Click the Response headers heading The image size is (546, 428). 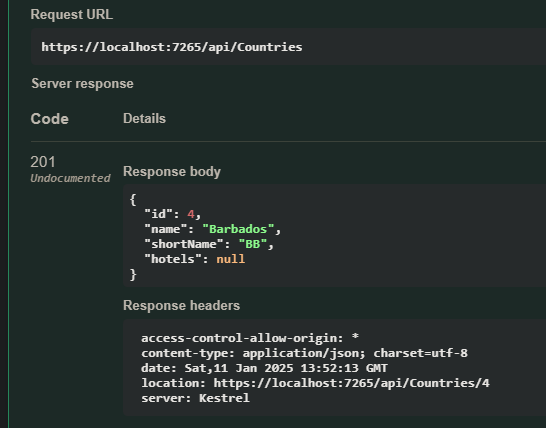181,305
